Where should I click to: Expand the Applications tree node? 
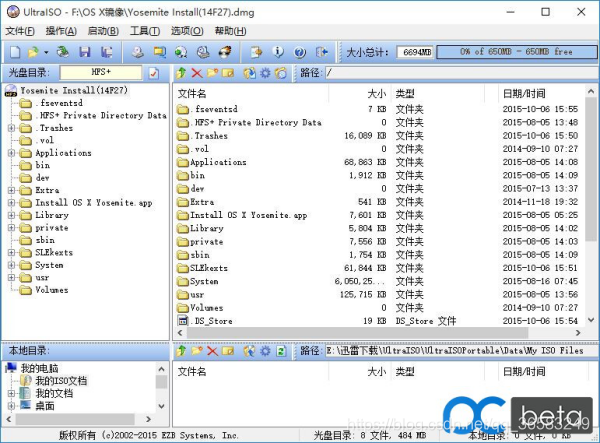pos(11,153)
